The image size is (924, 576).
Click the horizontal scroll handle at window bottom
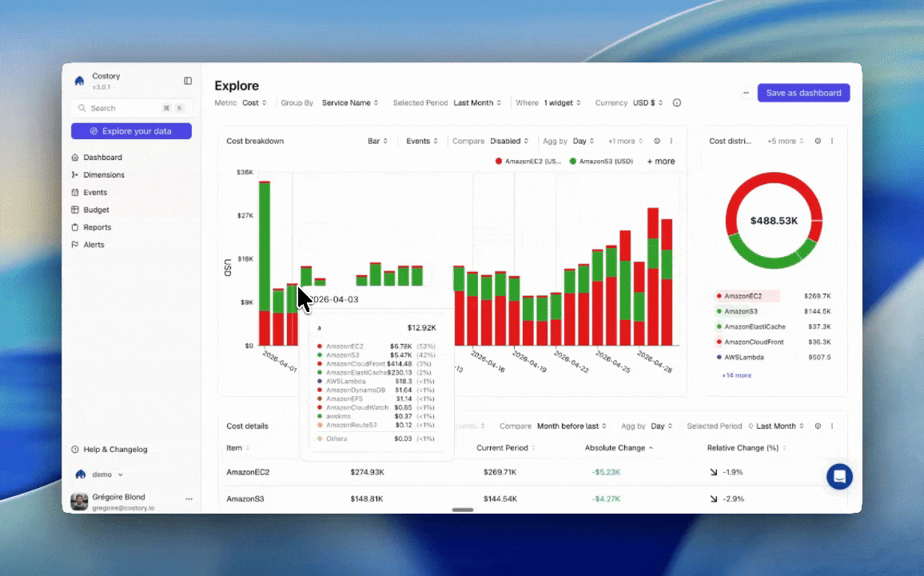click(463, 510)
